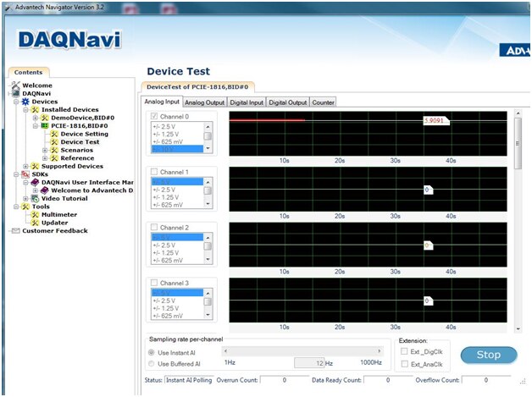Select the Use Instant AI radio button
This screenshot has height=397, width=532.
click(x=152, y=353)
